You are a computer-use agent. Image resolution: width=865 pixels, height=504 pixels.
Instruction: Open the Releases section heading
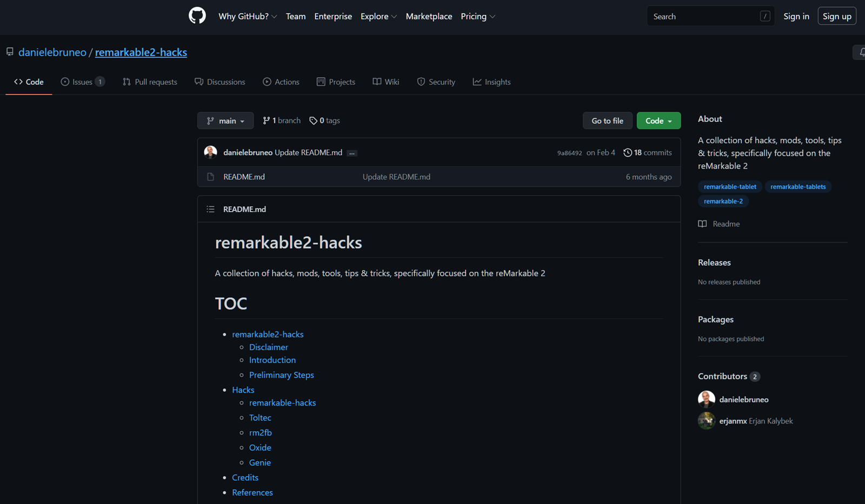(x=714, y=263)
